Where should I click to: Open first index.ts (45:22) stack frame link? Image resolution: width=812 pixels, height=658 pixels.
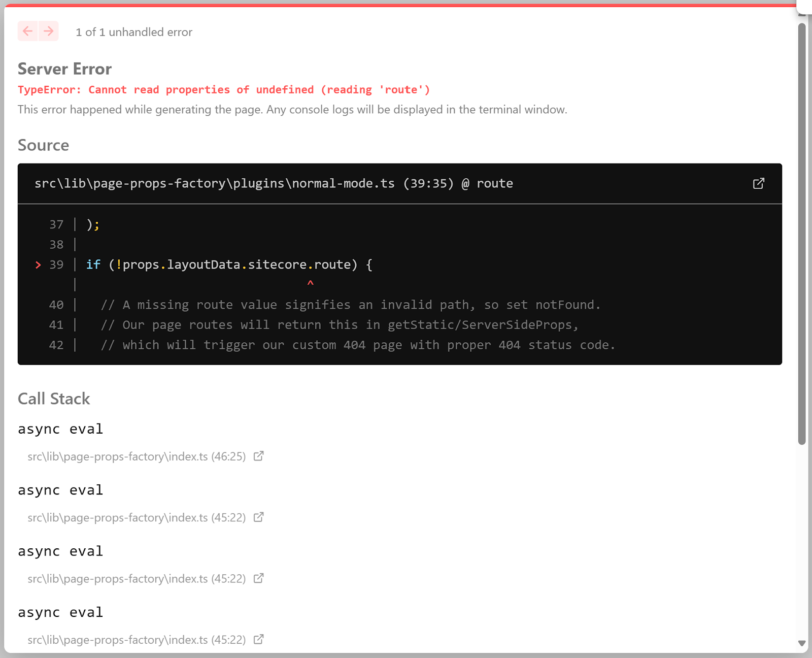pyautogui.click(x=137, y=517)
